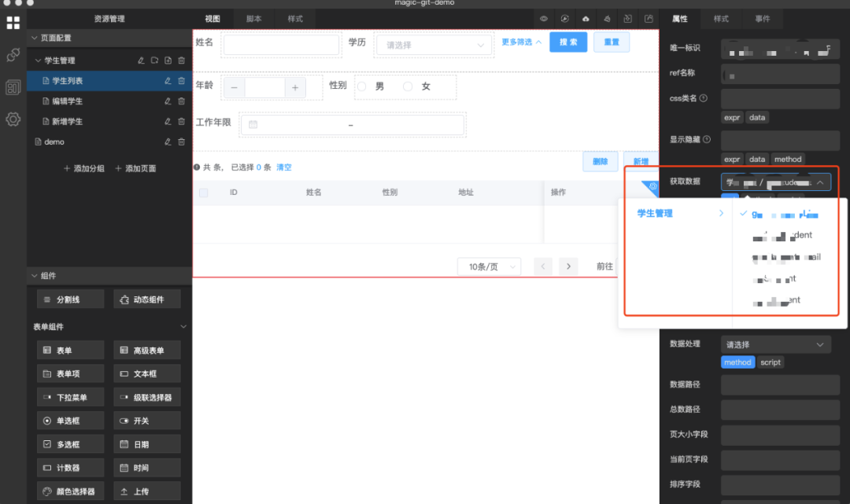This screenshot has width=850, height=504.
Task: Click 添加页面 in resource tree
Action: tap(135, 168)
